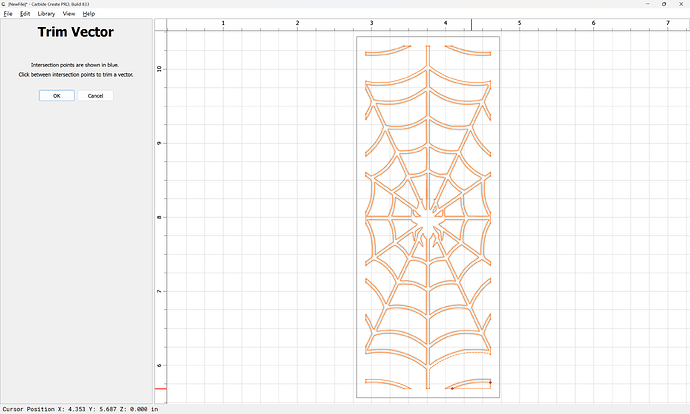690x414 pixels.
Task: Click the Cursor Position status bar readout
Action: pyautogui.click(x=79, y=408)
